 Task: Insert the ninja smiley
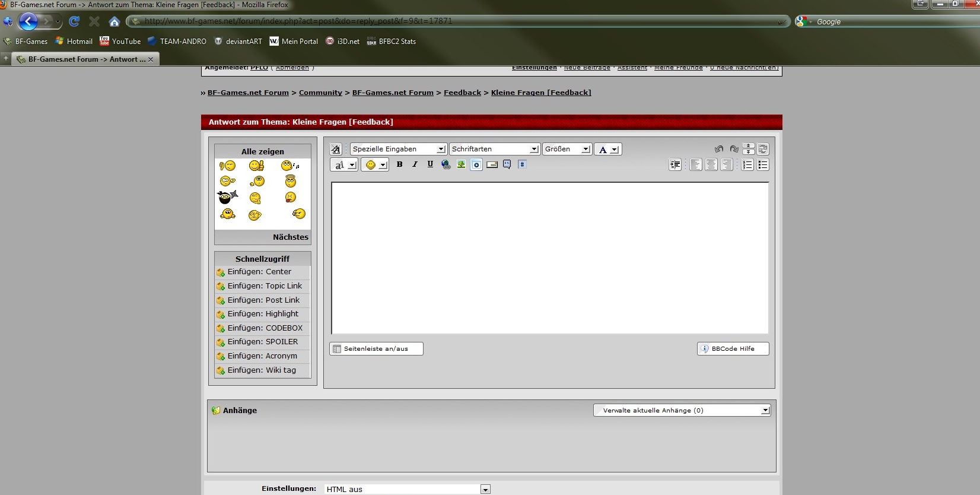click(x=227, y=197)
